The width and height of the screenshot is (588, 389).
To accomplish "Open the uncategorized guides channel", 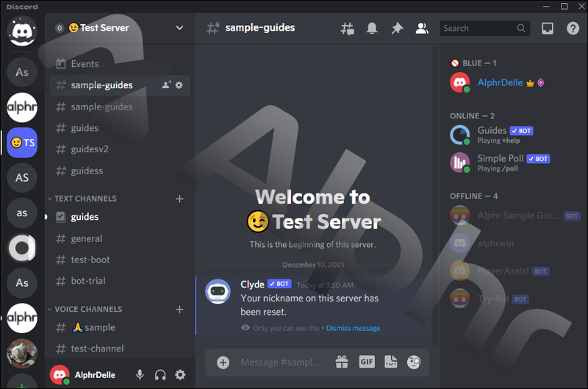I will (x=120, y=128).
